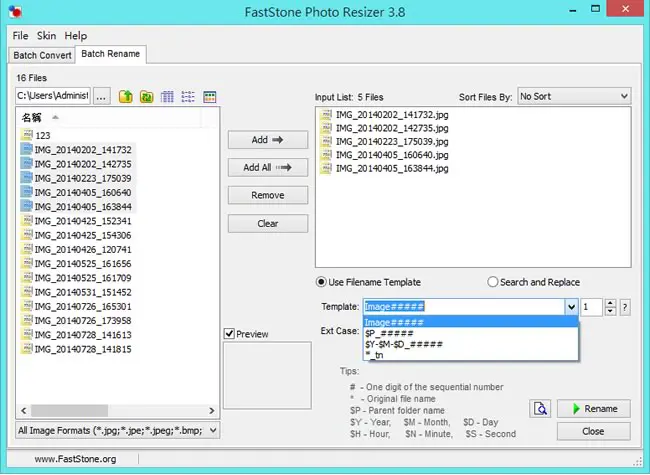Click the Add All button

pyautogui.click(x=268, y=167)
